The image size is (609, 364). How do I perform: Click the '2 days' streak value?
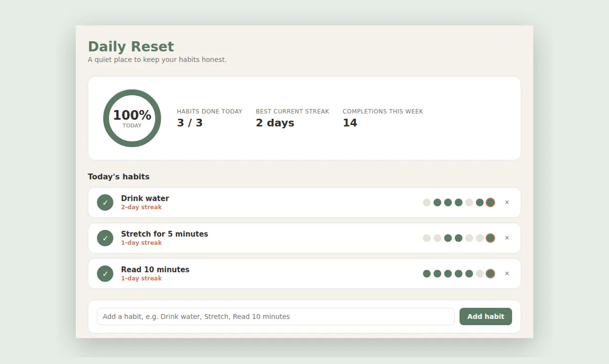tap(275, 123)
